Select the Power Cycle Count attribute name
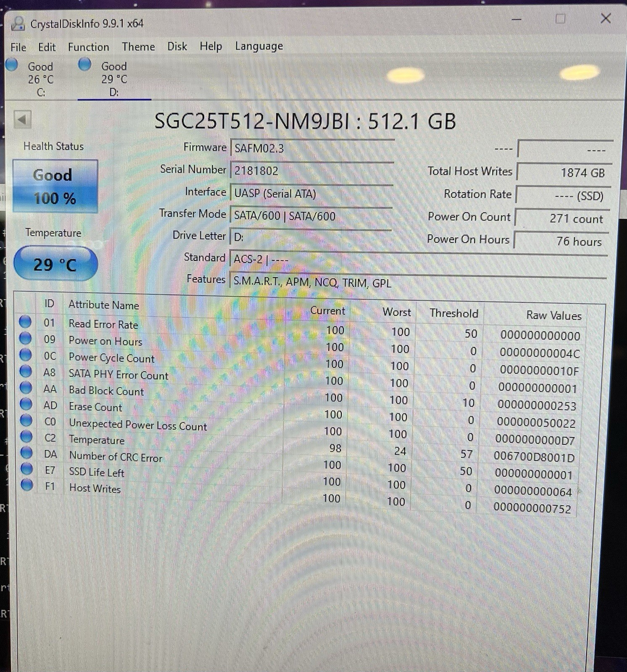Image resolution: width=627 pixels, height=672 pixels. (x=111, y=358)
